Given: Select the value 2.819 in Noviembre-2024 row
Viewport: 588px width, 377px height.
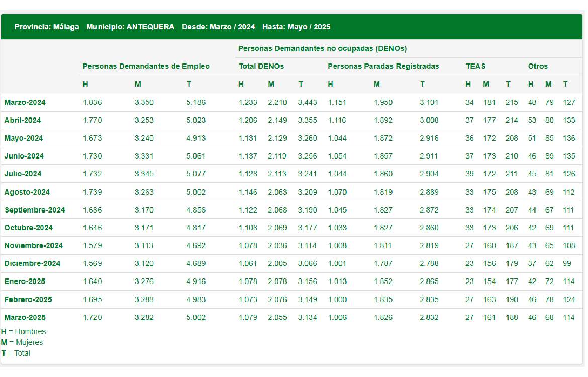Looking at the screenshot, I should pyautogui.click(x=429, y=246).
